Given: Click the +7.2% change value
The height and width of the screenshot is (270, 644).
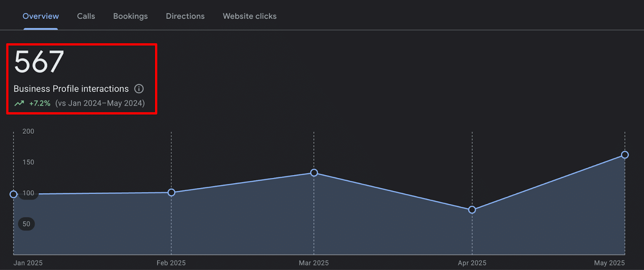Looking at the screenshot, I should (40, 103).
